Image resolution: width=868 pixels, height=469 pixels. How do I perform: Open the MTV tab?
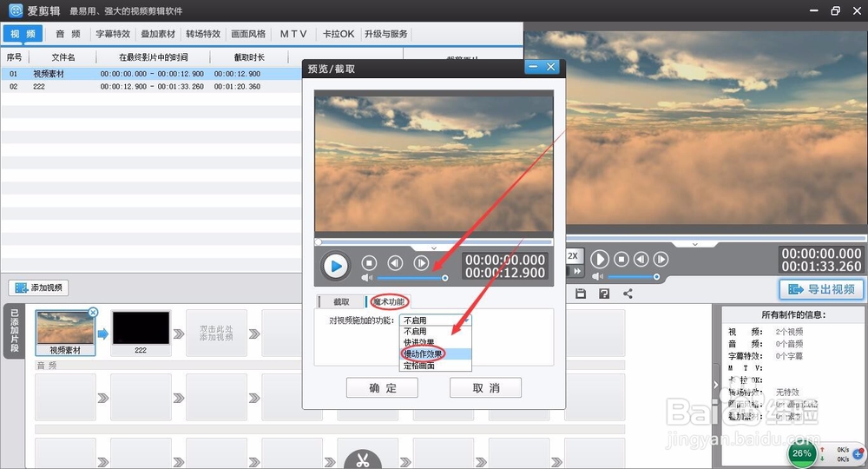pyautogui.click(x=293, y=34)
